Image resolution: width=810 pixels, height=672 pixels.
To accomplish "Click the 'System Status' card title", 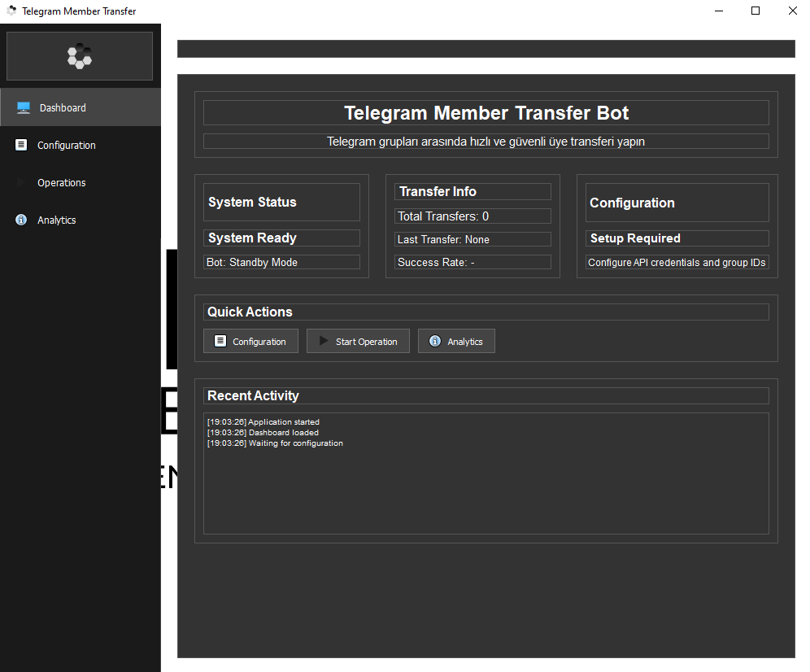I will click(252, 202).
